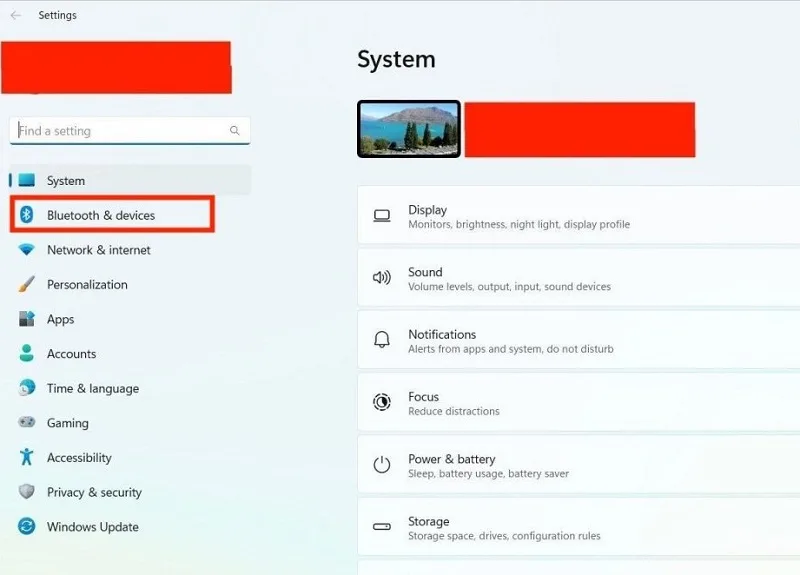Image resolution: width=800 pixels, height=575 pixels.
Task: Open Privacy & security
Action: click(x=130, y=492)
